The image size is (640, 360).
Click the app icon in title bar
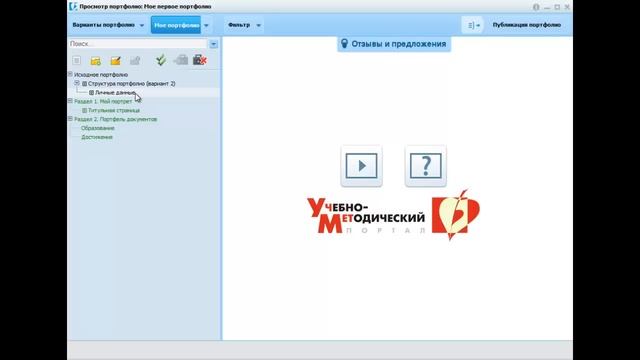pos(73,7)
